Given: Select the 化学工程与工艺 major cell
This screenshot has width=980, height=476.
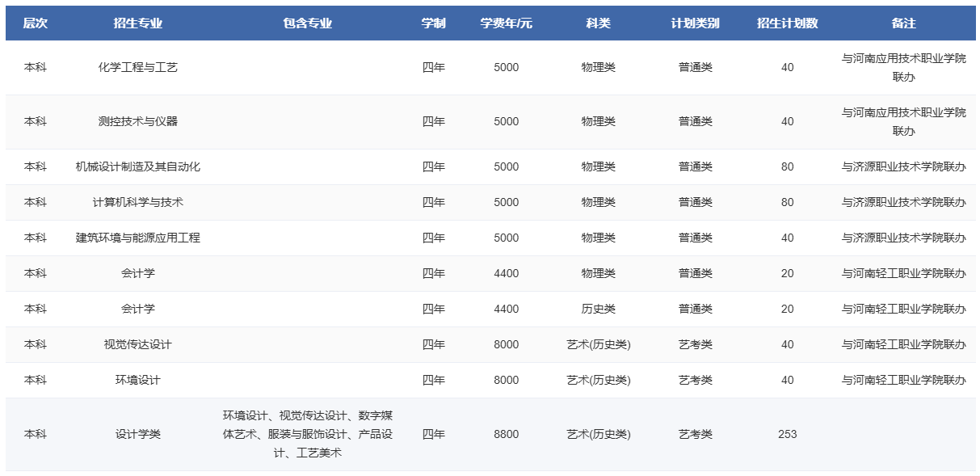Looking at the screenshot, I should (138, 67).
